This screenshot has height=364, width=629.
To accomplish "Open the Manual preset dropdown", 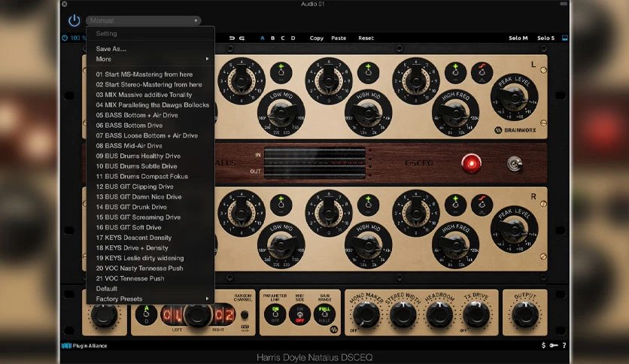I will point(144,20).
